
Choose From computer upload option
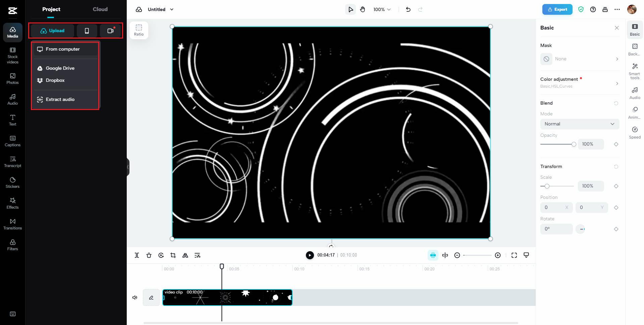pos(66,49)
